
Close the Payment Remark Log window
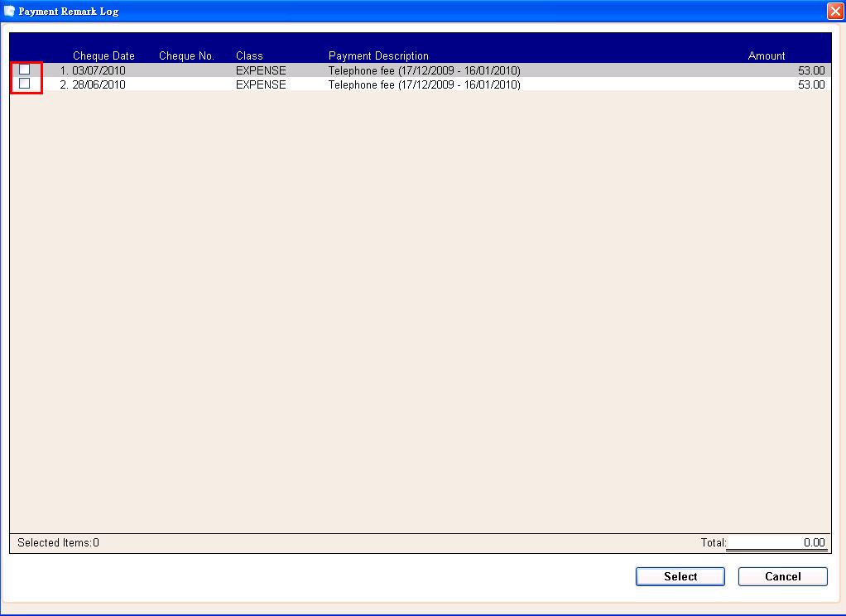click(x=835, y=11)
